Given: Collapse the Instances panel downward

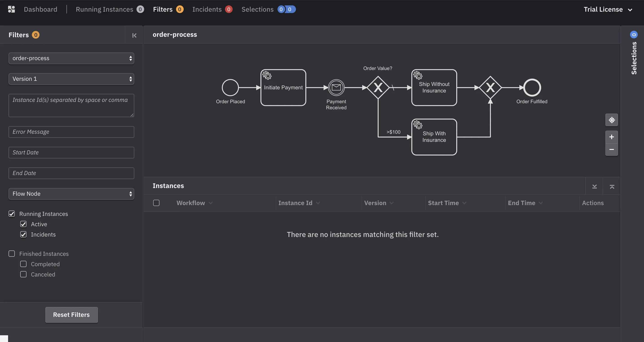Looking at the screenshot, I should click(594, 186).
